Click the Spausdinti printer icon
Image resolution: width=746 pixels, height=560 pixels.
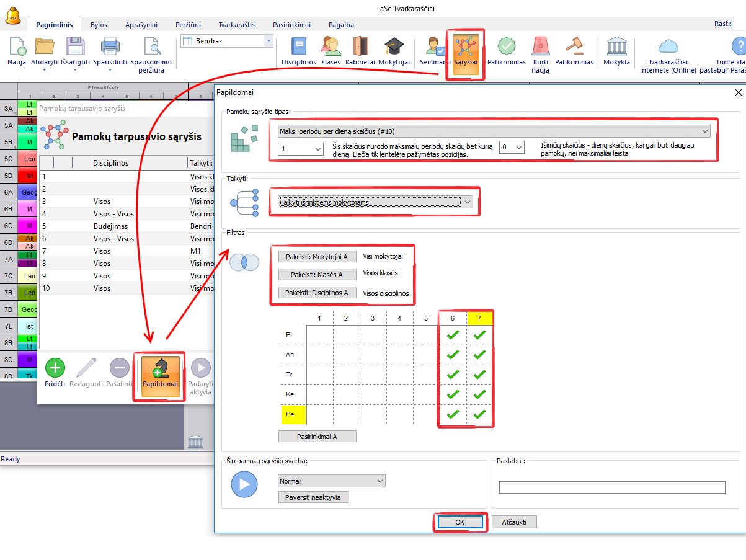(110, 48)
